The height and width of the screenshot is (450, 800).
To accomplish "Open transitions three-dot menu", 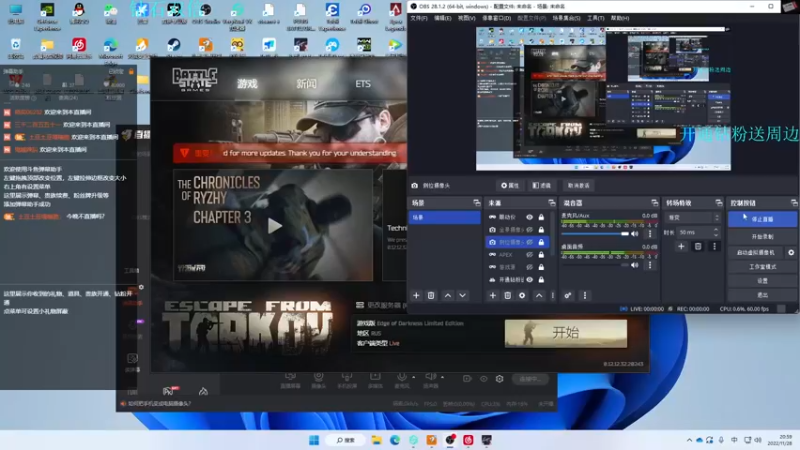I will coord(714,246).
